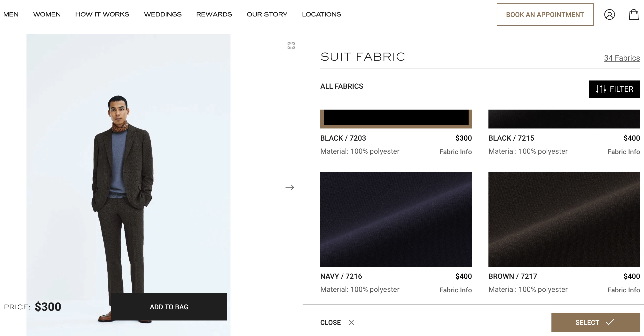
Task: Open the shopping bag icon
Action: tap(634, 15)
